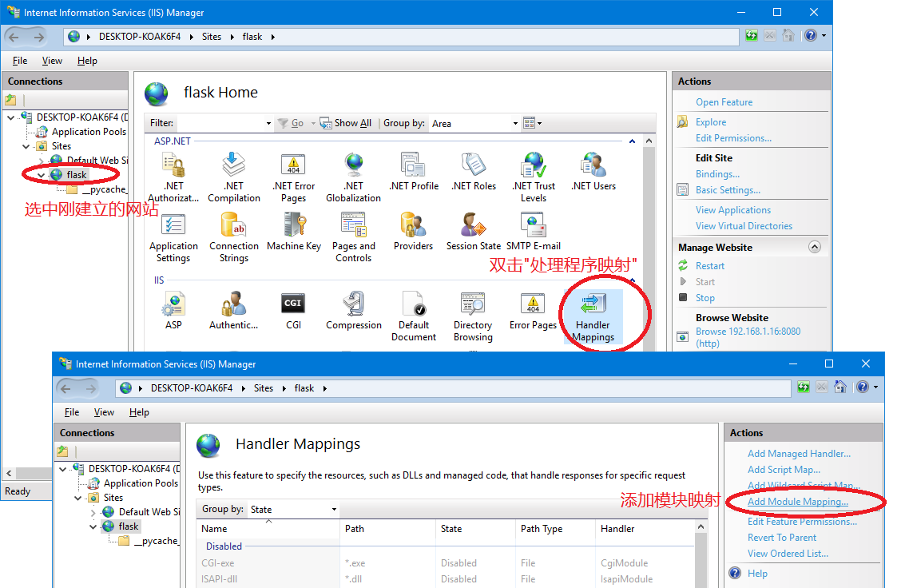
Task: Open .NET Compilation feature
Action: (233, 177)
